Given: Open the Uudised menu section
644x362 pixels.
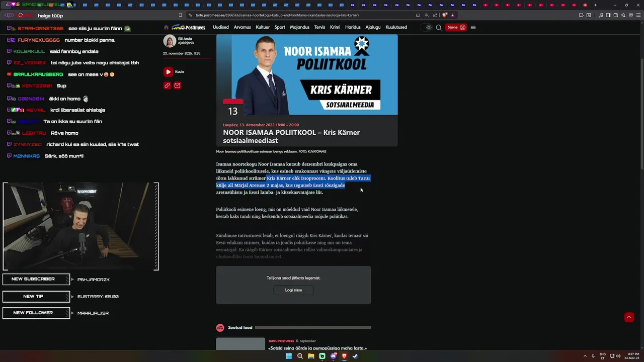Looking at the screenshot, I should coord(221,27).
